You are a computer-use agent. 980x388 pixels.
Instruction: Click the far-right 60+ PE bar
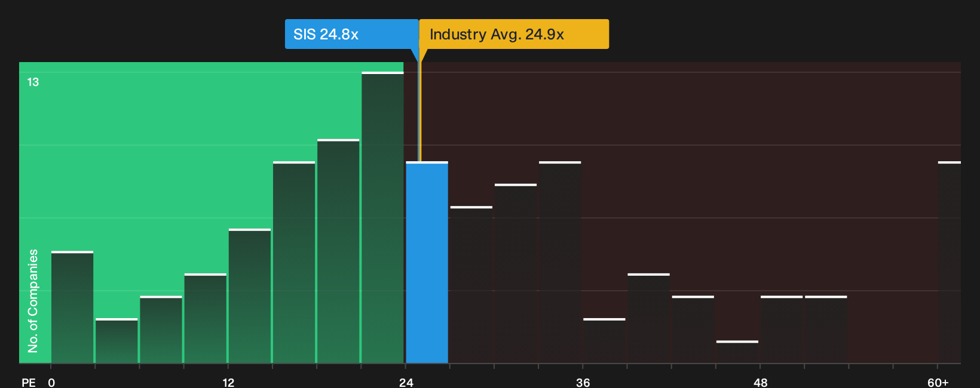click(x=950, y=263)
